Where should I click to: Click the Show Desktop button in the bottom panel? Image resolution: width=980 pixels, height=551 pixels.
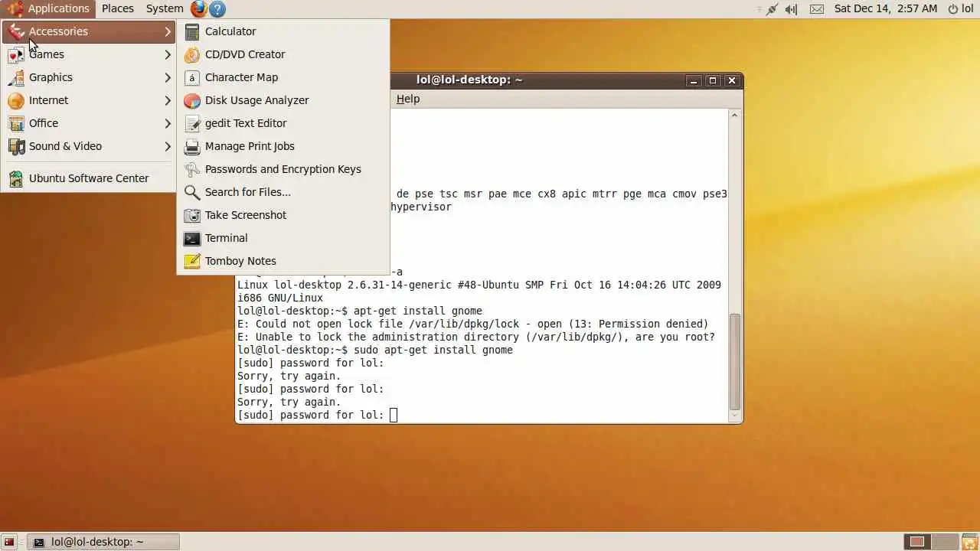(9, 542)
